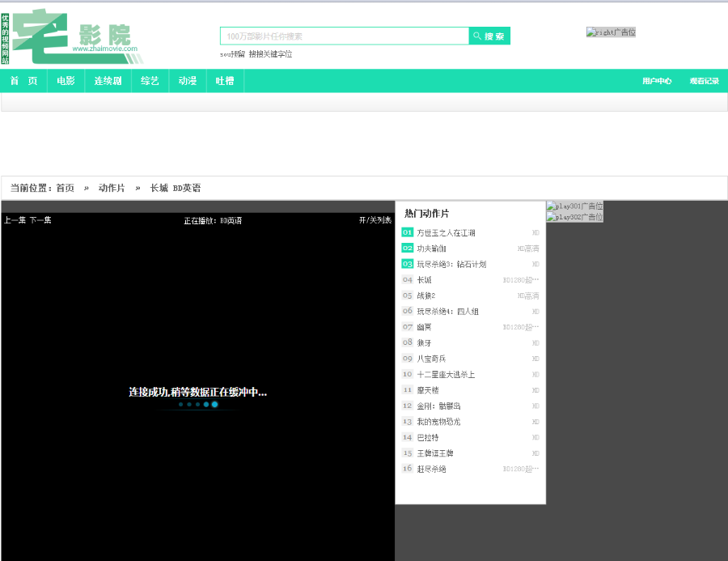Click the 07 rank badge
Image resolution: width=728 pixels, height=561 pixels.
coord(407,327)
